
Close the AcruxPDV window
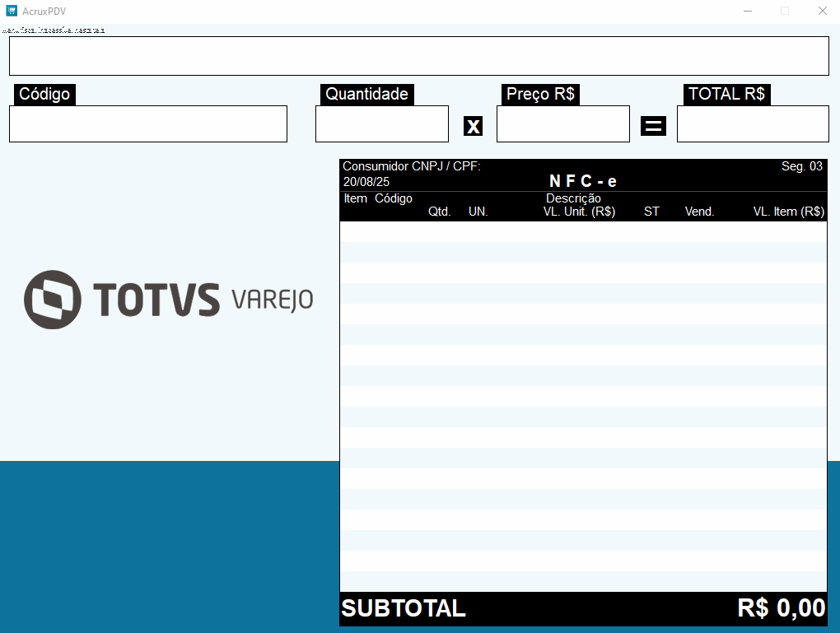pos(823,11)
